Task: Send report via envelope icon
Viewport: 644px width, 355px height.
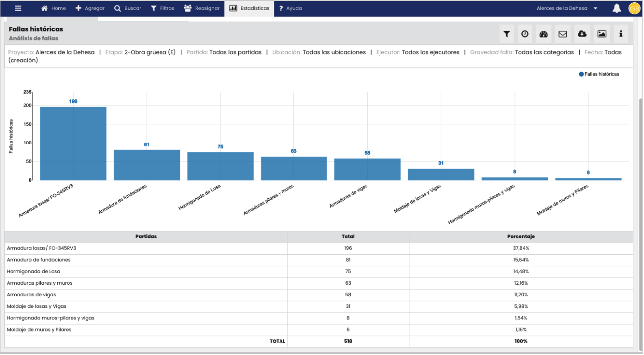Action: [563, 34]
